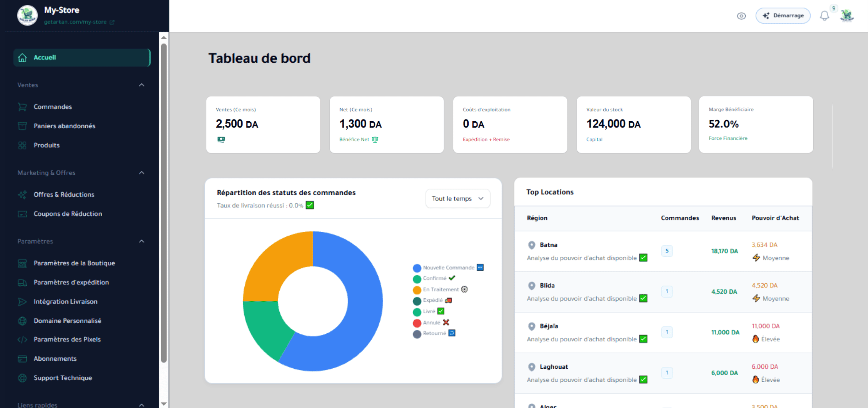Collapse the Ventes sidebar section
Screen dimensions: 868x408
click(x=142, y=85)
